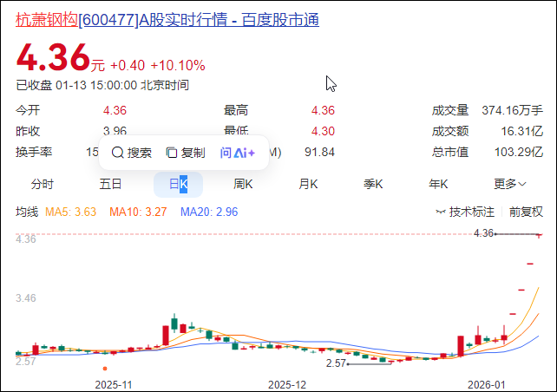
Task: Expand the 更多 chart period dropdown
Action: pyautogui.click(x=510, y=184)
